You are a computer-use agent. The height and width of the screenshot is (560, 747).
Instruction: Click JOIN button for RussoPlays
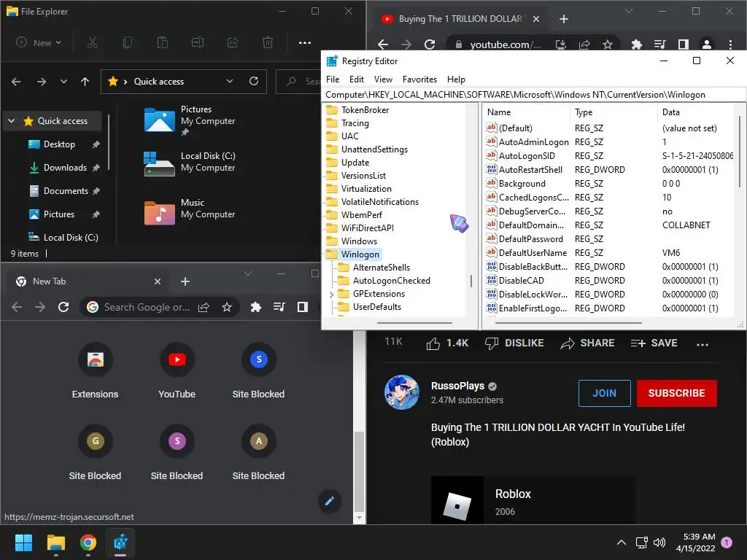(x=605, y=393)
